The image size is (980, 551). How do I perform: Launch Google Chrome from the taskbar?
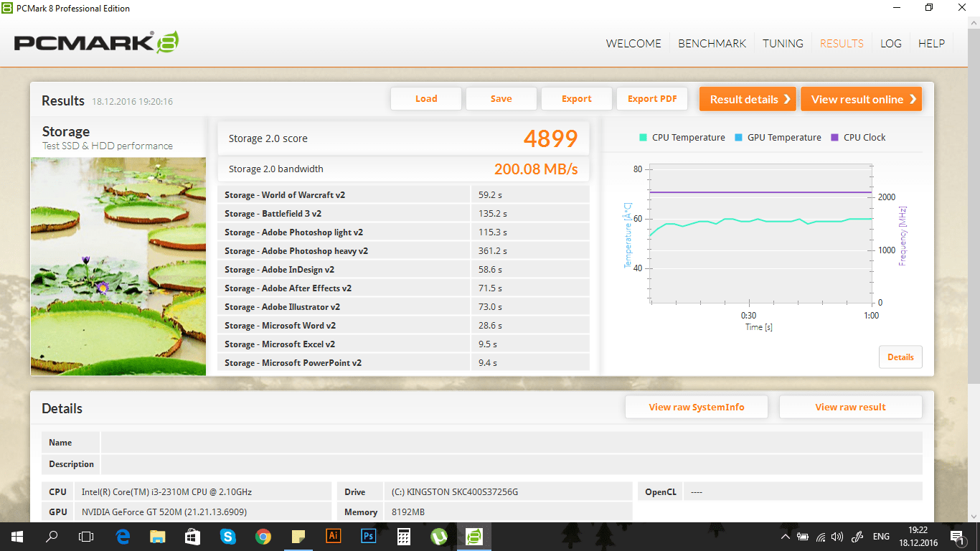(x=263, y=536)
